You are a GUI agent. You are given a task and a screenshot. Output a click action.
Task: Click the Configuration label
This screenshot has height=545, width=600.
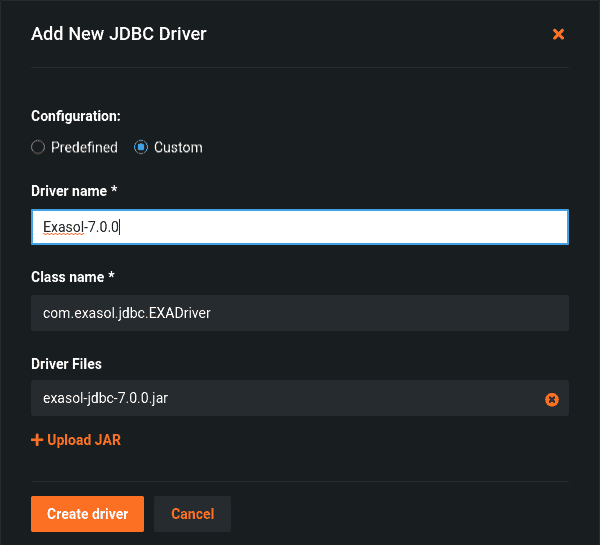point(76,116)
